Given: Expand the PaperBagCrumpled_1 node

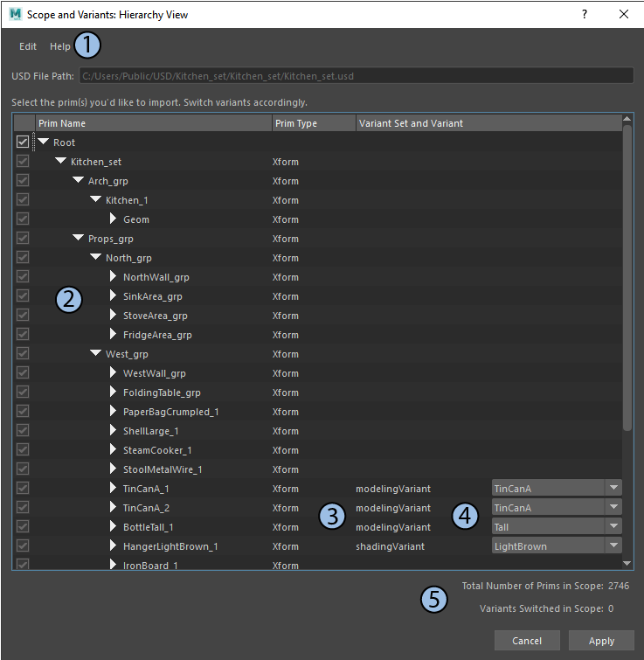Looking at the screenshot, I should pyautogui.click(x=113, y=411).
